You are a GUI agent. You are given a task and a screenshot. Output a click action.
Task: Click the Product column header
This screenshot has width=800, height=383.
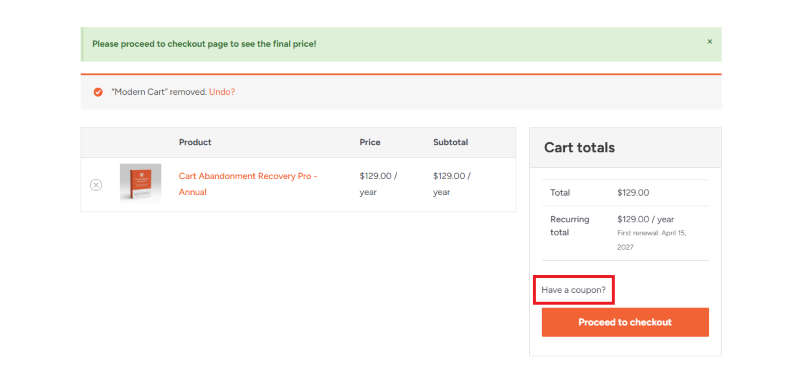[x=195, y=142]
